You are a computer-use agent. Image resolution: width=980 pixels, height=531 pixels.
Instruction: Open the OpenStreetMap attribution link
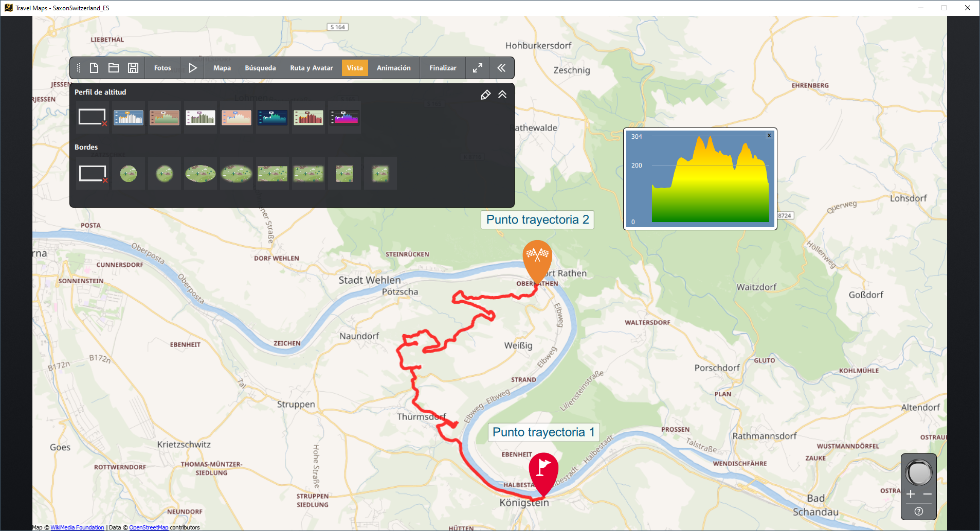click(x=149, y=527)
